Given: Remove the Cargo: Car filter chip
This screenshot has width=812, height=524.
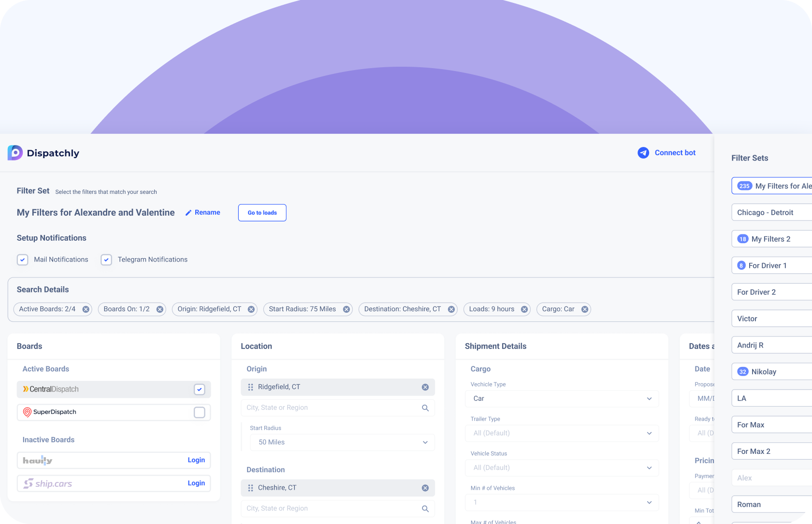Looking at the screenshot, I should click(584, 309).
